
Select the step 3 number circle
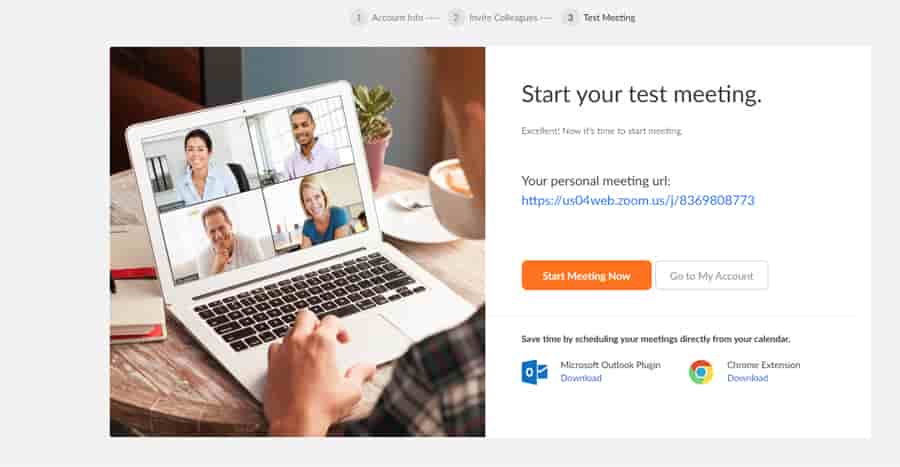tap(570, 18)
